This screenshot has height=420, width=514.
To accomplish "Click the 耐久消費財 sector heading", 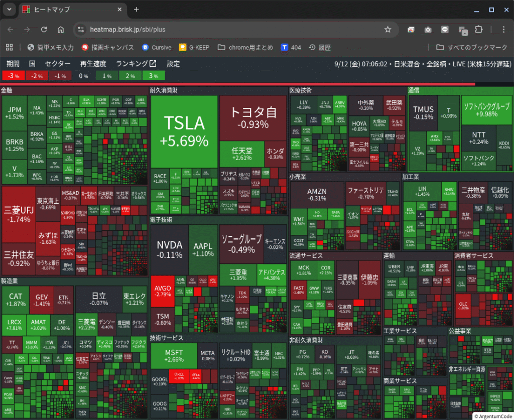I will 164,90.
